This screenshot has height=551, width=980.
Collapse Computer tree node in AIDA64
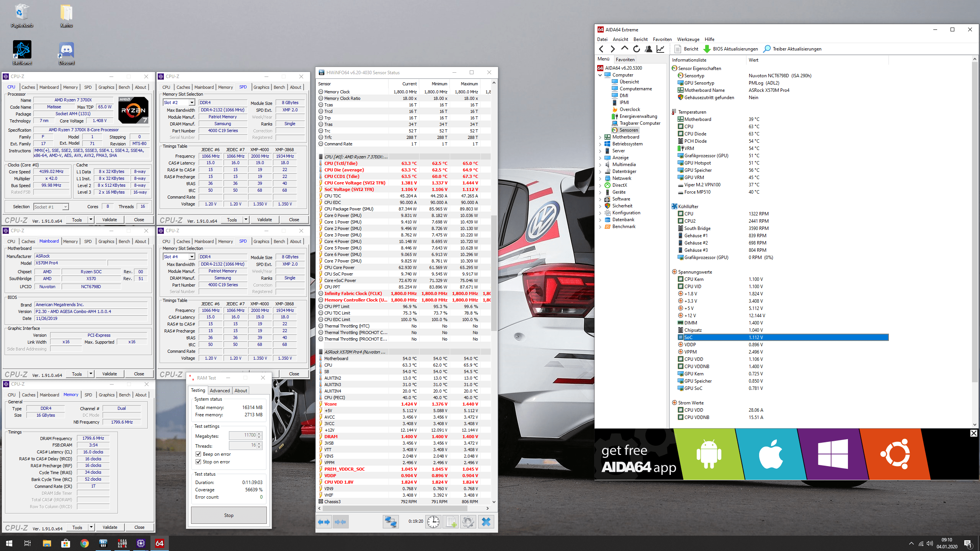pos(600,75)
